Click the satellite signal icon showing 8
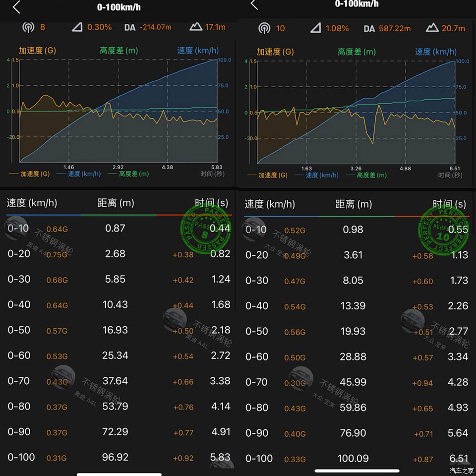The width and height of the screenshot is (476, 476). [x=28, y=27]
